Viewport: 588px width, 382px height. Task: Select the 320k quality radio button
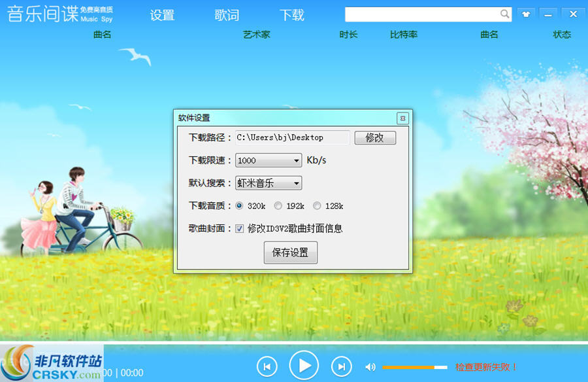(239, 206)
